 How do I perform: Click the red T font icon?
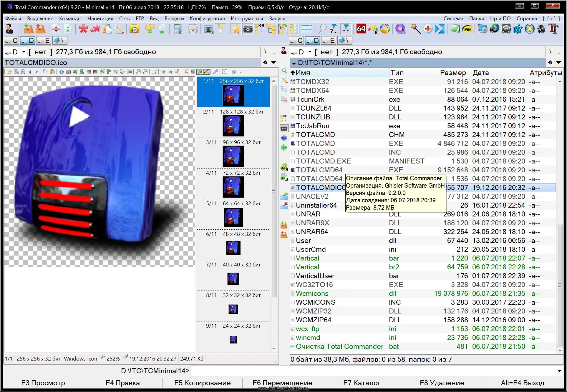tap(553, 29)
